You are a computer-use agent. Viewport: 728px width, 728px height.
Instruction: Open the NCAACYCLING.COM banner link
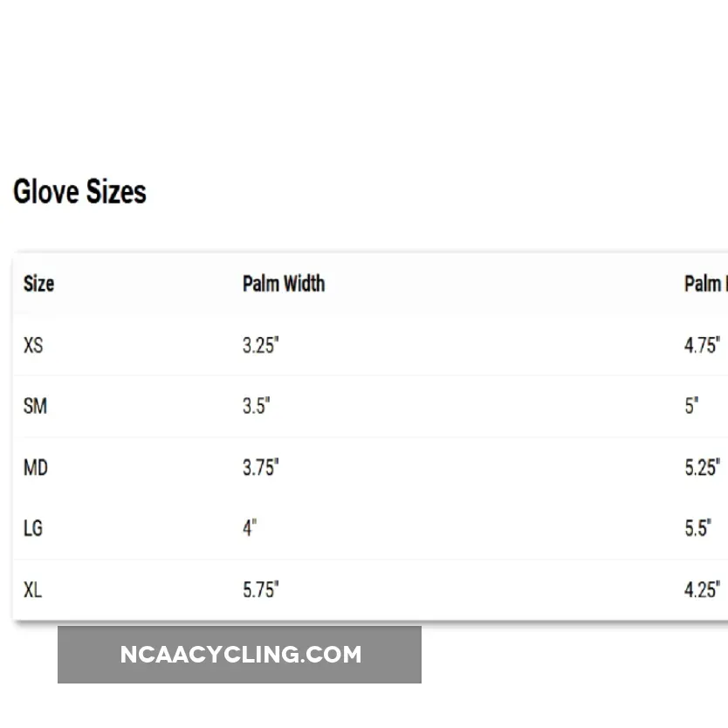[240, 655]
